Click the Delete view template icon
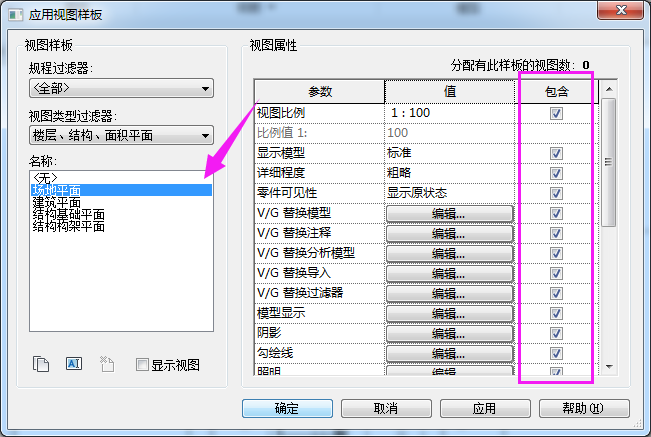651x437 pixels. tap(107, 365)
